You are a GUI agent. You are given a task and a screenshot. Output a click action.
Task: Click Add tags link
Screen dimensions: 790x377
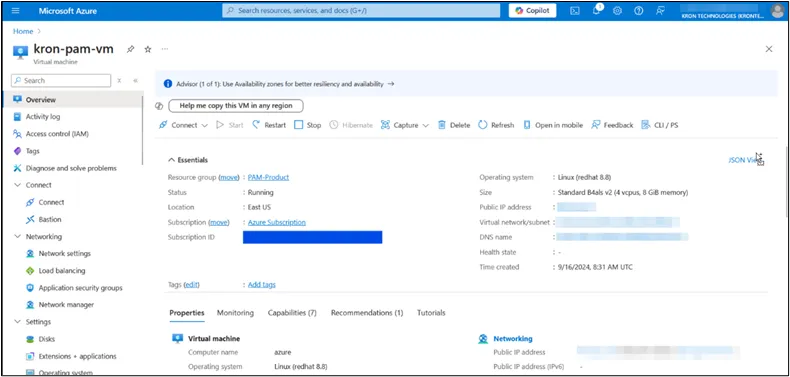pyautogui.click(x=261, y=285)
